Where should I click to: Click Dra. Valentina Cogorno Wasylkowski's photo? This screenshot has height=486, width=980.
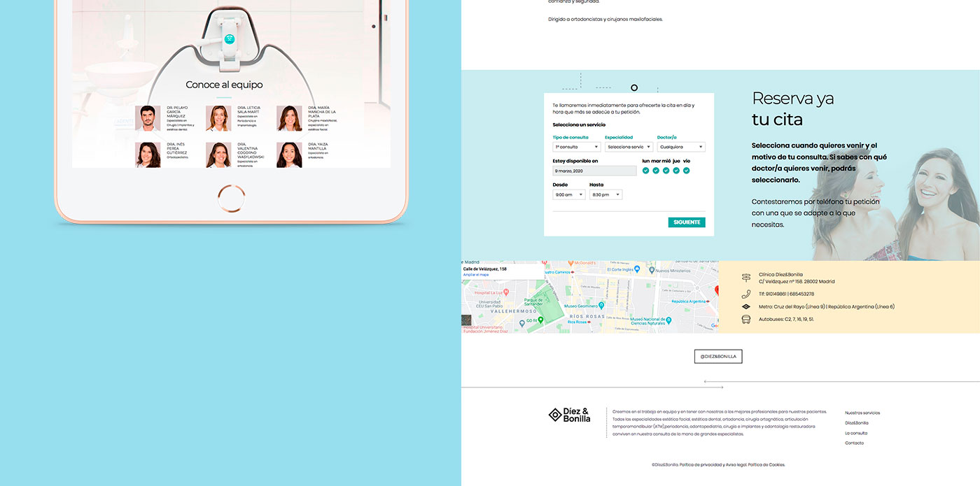coord(218,155)
